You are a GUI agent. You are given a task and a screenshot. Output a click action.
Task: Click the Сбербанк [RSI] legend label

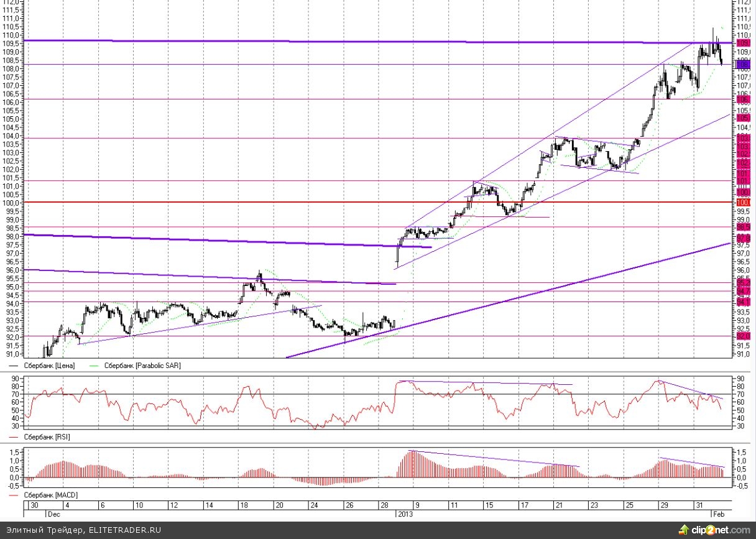pos(47,437)
